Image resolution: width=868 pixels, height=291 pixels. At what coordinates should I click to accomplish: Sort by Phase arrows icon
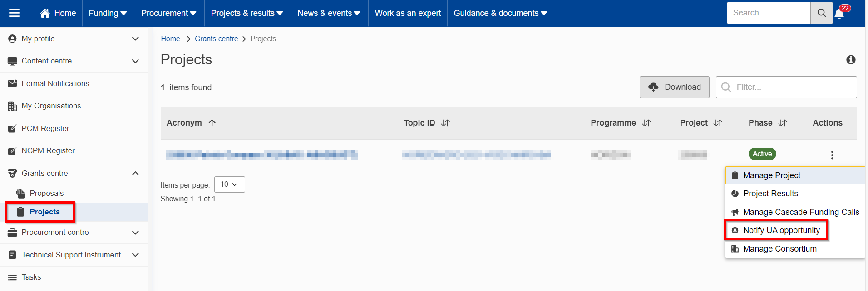point(783,123)
